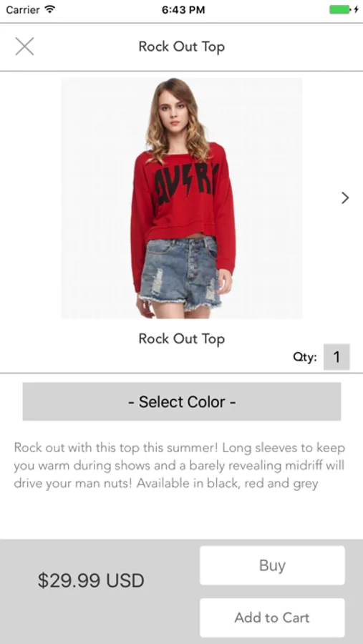
Task: Open the Select Color dropdown
Action: (x=182, y=401)
